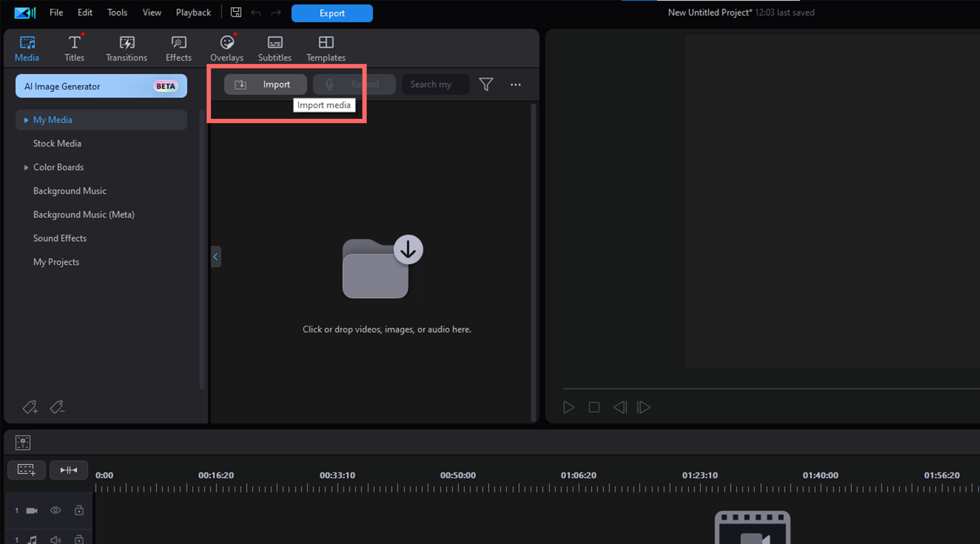Open the Overlays room
The image size is (980, 544).
click(x=227, y=49)
